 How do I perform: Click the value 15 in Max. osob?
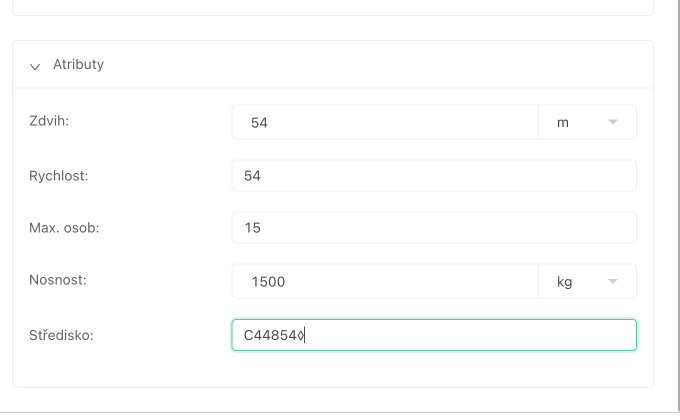(252, 228)
